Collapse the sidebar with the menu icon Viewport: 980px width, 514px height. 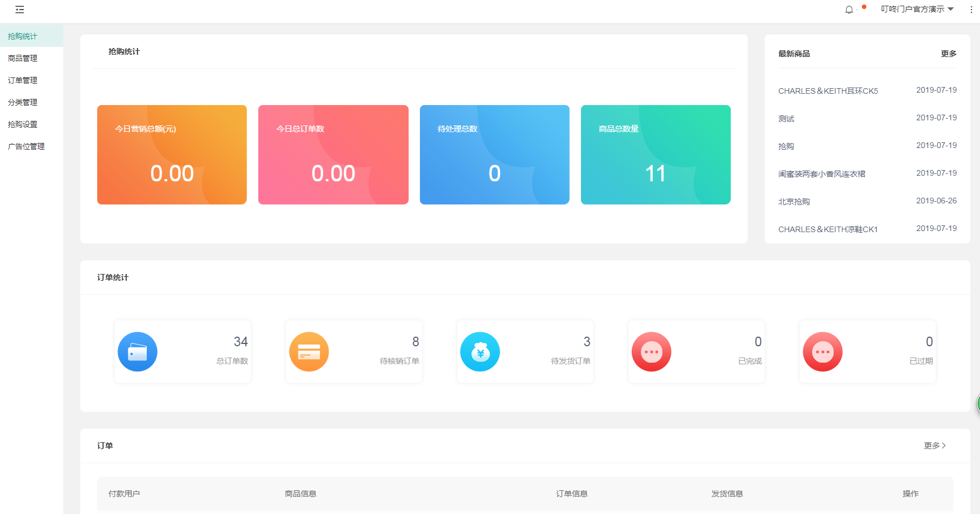click(20, 10)
